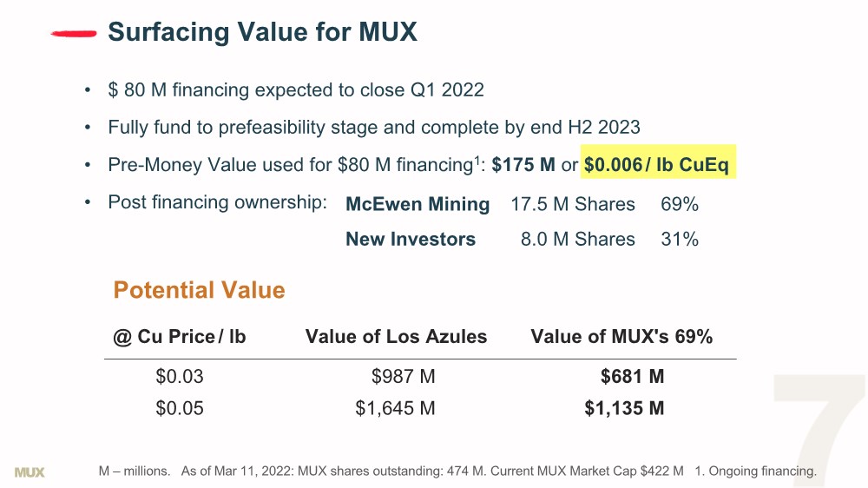Select the $0.05 copper price row
The height and width of the screenshot is (488, 868).
180,408
